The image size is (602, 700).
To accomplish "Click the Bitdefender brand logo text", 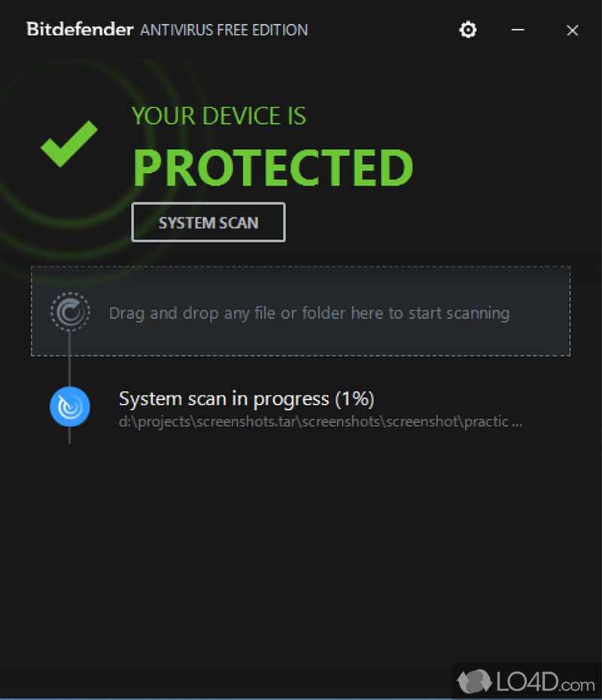I will tap(80, 30).
